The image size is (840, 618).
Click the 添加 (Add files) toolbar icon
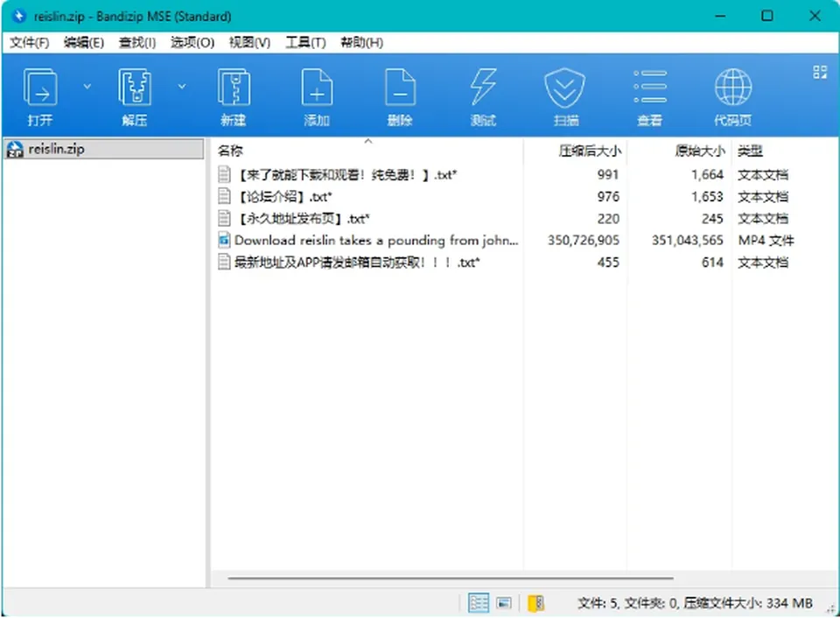pyautogui.click(x=317, y=87)
